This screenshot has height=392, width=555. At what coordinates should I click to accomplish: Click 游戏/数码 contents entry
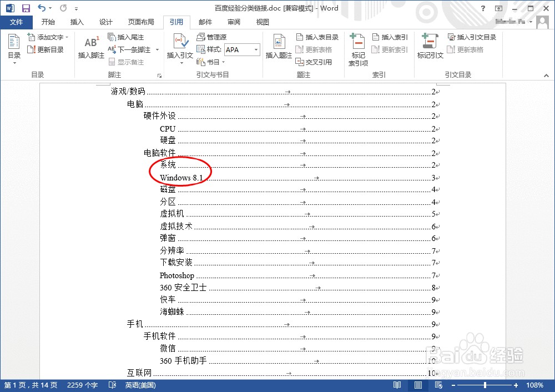pos(275,92)
